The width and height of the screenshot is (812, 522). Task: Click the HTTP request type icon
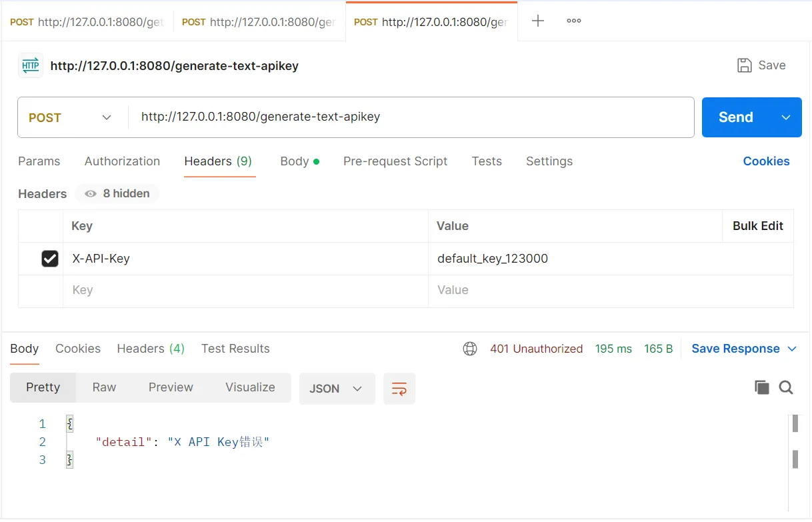tap(31, 65)
